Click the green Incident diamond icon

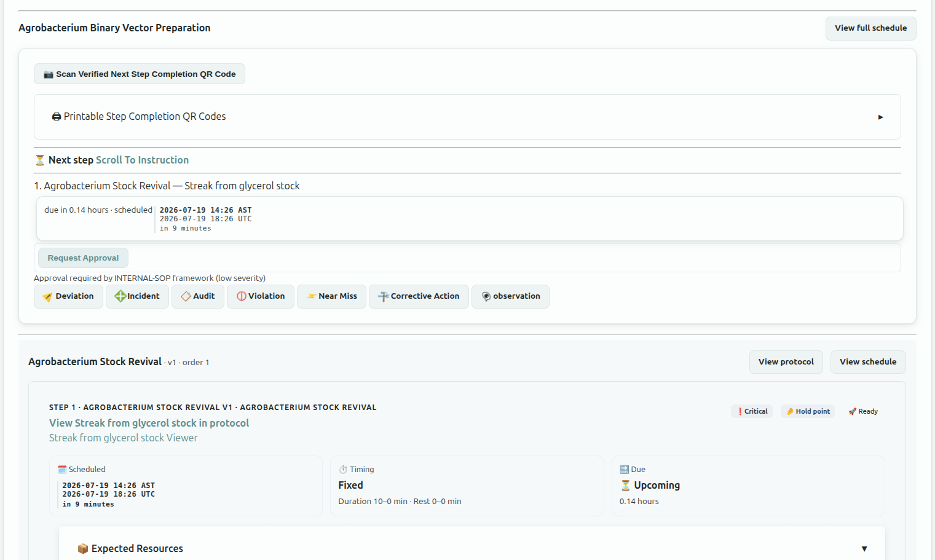(120, 296)
